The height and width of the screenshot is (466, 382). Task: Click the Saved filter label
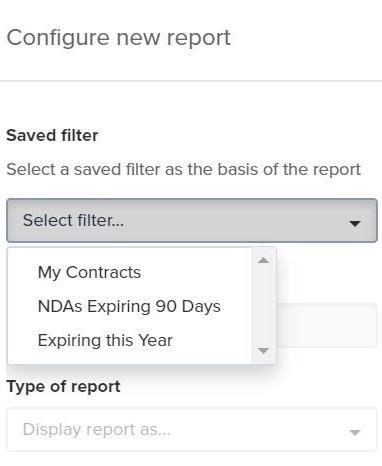pos(52,136)
